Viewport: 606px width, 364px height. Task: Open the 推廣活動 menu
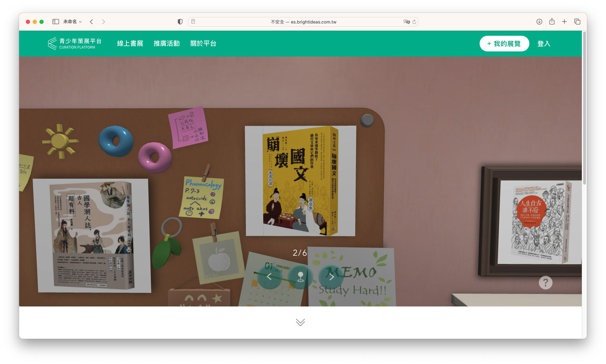167,44
